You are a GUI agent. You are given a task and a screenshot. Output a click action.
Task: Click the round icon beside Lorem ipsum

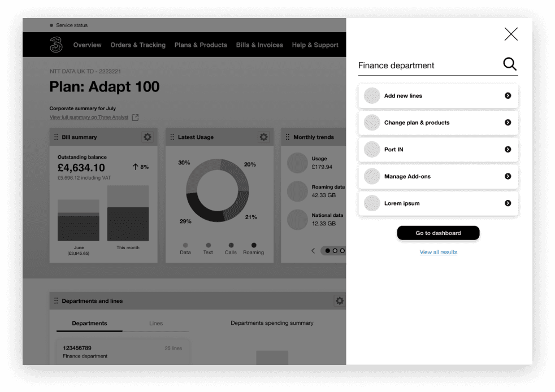[372, 203]
